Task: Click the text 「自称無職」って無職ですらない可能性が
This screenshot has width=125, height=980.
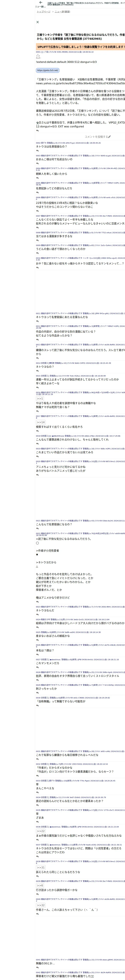Action: [x=61, y=701]
